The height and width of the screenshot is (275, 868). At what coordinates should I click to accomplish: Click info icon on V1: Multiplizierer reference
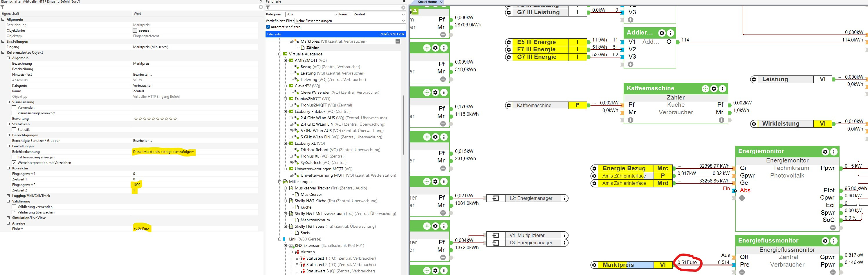(564, 235)
